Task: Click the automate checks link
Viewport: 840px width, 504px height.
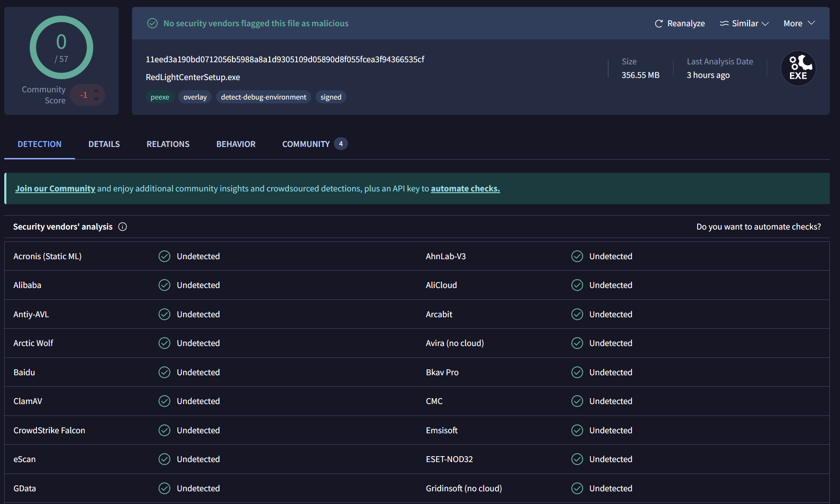Action: pyautogui.click(x=465, y=188)
